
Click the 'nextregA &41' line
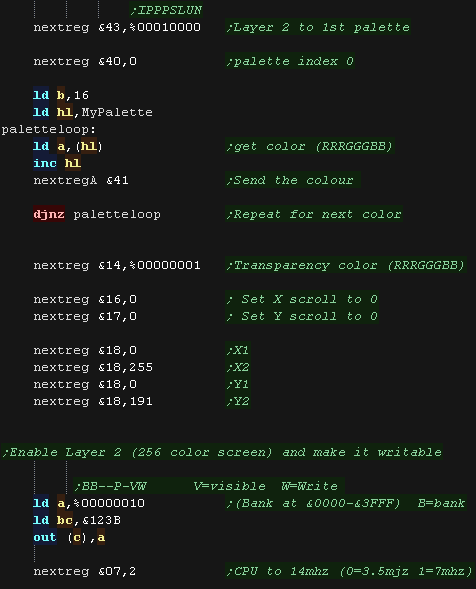(81, 180)
